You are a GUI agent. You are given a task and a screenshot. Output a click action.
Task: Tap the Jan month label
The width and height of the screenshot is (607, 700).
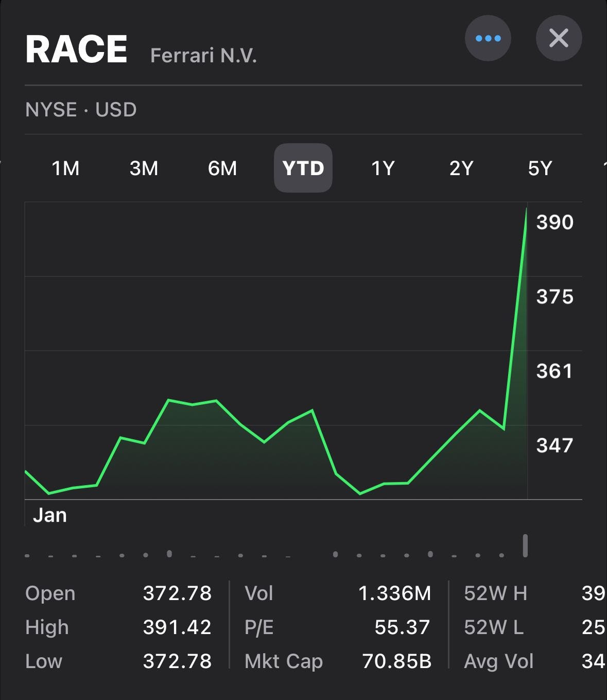coord(50,515)
